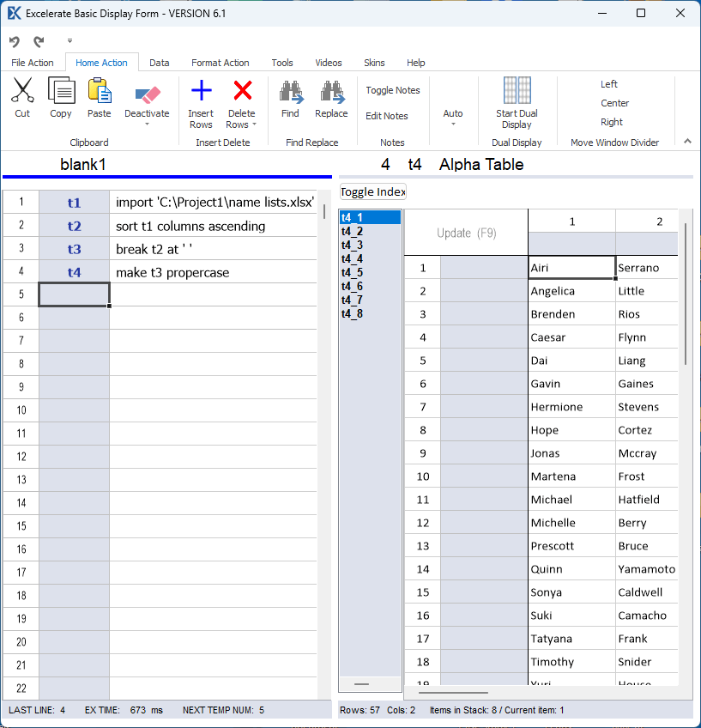Click the Paste clipboard icon
Screen dimensions: 701x728
click(x=100, y=90)
